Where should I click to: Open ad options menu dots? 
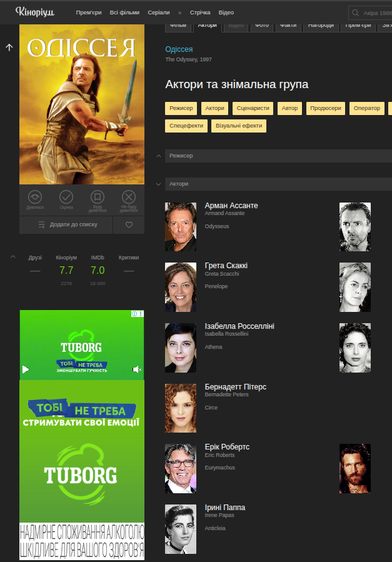pos(141,314)
